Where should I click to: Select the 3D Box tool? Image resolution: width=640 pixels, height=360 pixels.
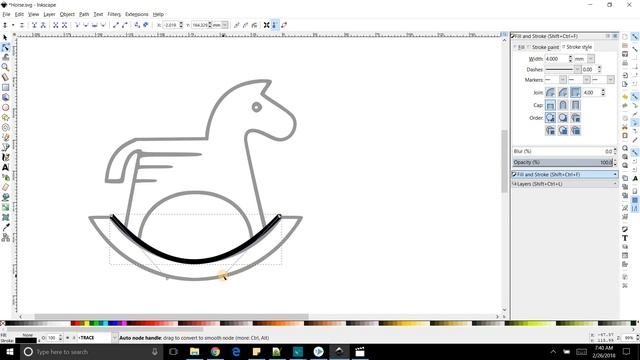coord(5,98)
